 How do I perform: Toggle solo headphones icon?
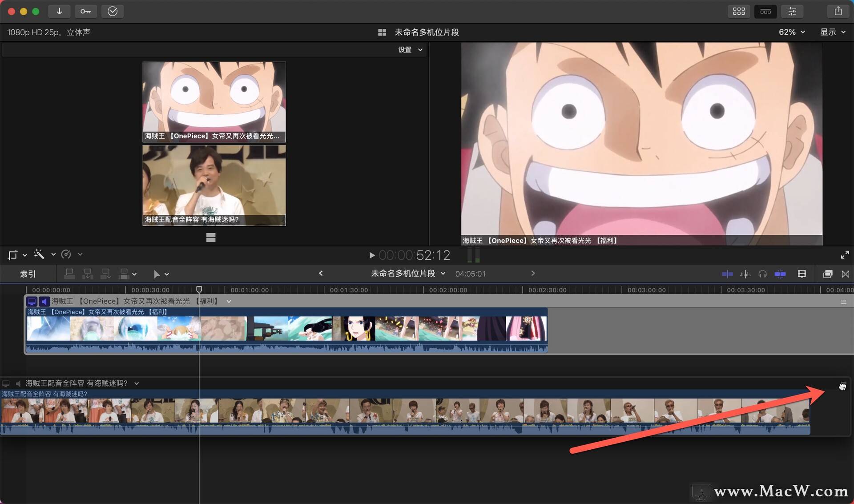(x=762, y=274)
